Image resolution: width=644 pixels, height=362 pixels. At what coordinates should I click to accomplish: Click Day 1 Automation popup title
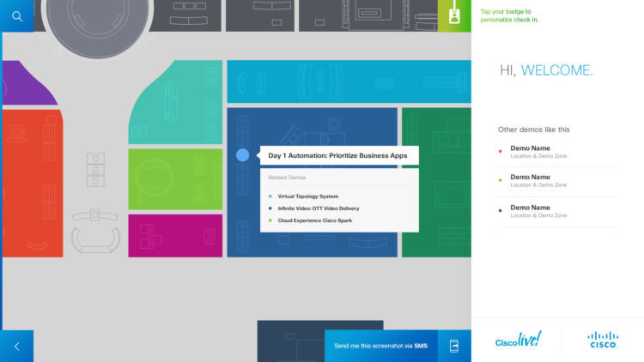click(337, 155)
